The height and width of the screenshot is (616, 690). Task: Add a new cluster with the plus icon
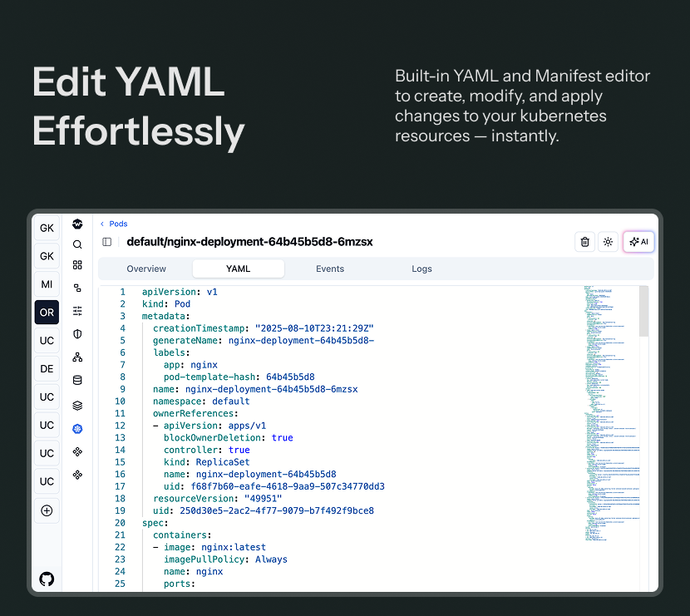(47, 510)
